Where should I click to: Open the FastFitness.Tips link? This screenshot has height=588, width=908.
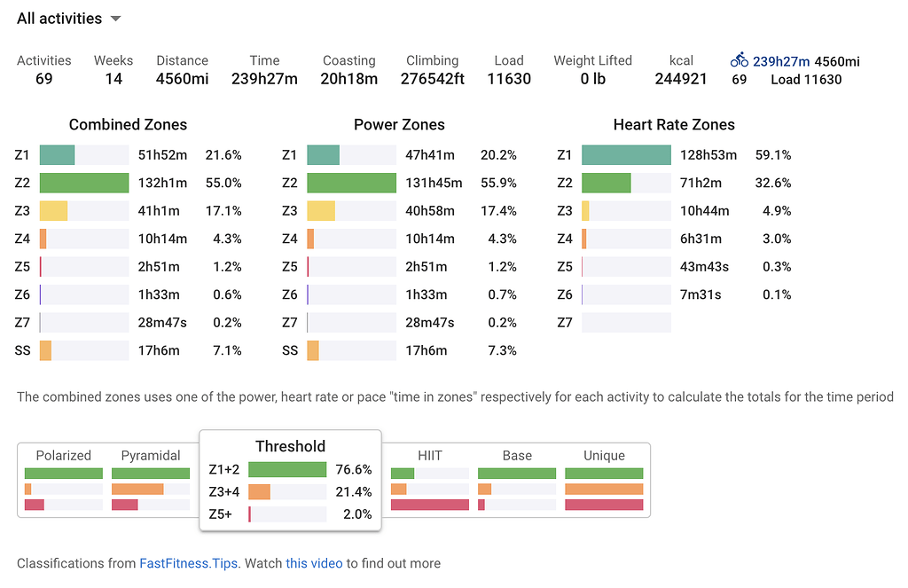[x=186, y=563]
